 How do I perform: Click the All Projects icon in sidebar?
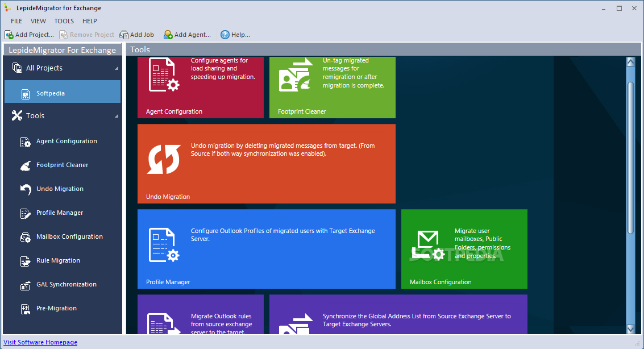click(x=17, y=68)
